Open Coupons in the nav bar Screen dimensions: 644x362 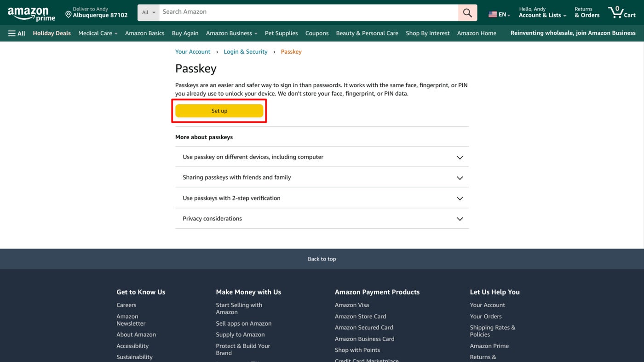317,33
